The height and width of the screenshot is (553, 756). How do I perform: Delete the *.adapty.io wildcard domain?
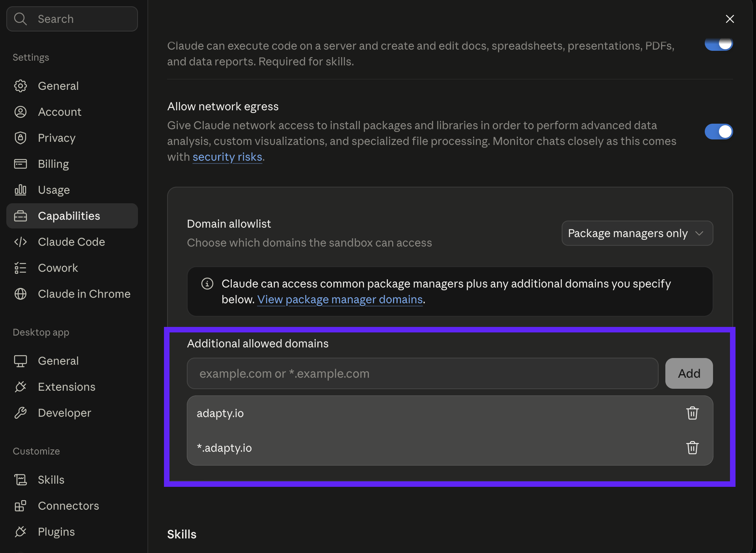pos(693,448)
